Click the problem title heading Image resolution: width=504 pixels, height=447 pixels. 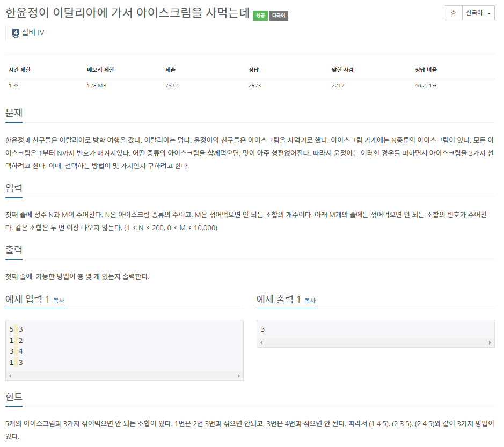click(x=128, y=13)
